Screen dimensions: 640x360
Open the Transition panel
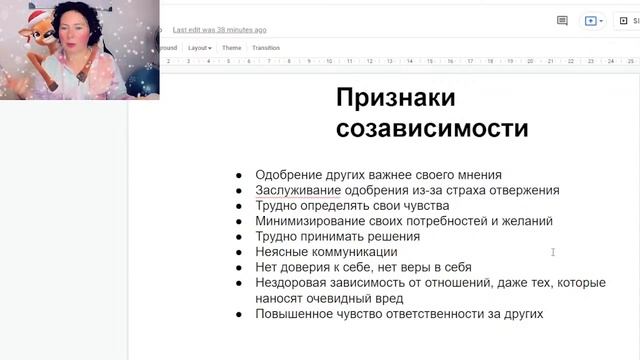click(x=266, y=48)
